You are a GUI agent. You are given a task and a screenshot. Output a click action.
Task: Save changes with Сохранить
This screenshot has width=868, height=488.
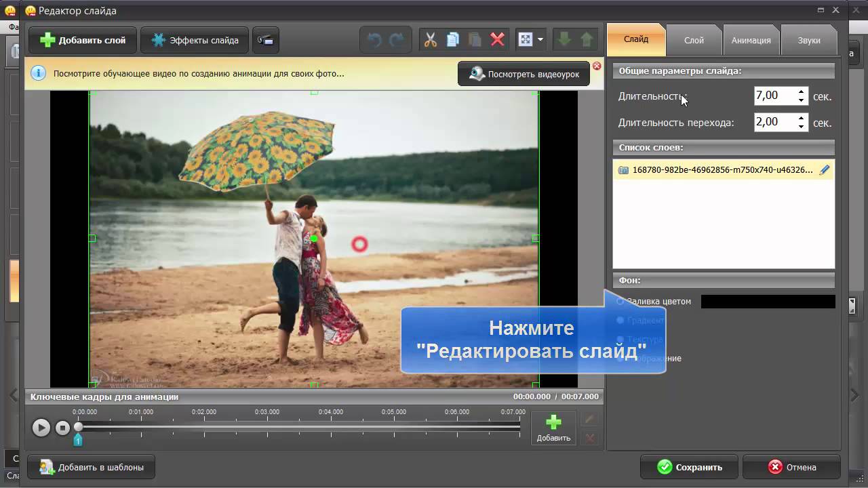coord(689,467)
